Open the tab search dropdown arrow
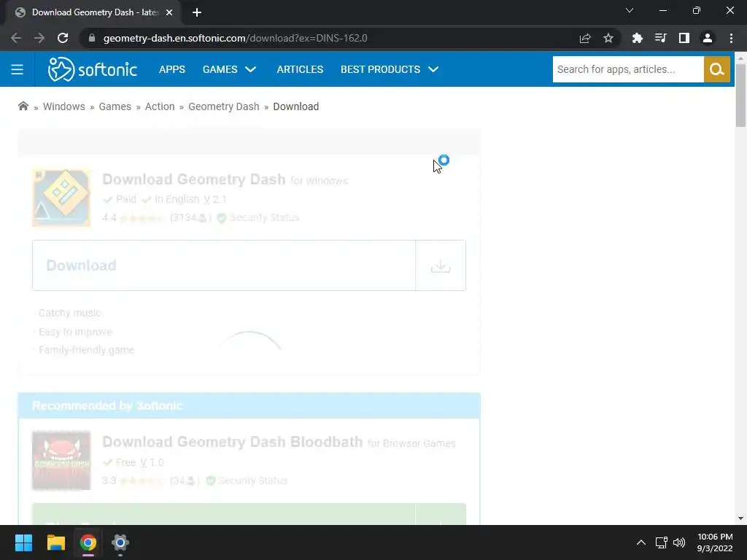747x560 pixels. point(630,10)
